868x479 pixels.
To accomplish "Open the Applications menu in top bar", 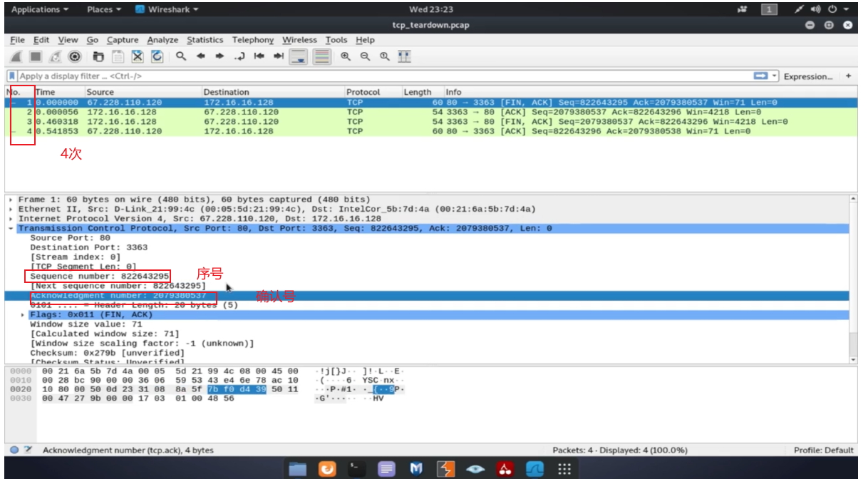I will tap(40, 9).
